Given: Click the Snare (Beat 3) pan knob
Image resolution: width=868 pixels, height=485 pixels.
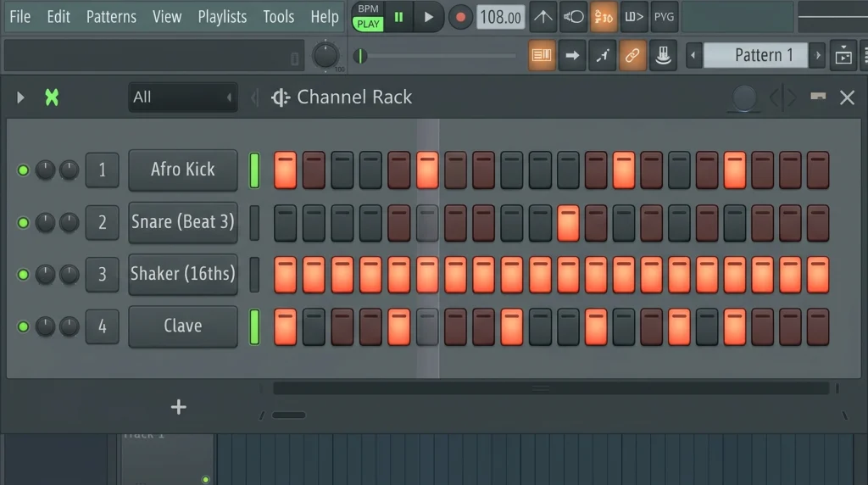Looking at the screenshot, I should click(46, 222).
